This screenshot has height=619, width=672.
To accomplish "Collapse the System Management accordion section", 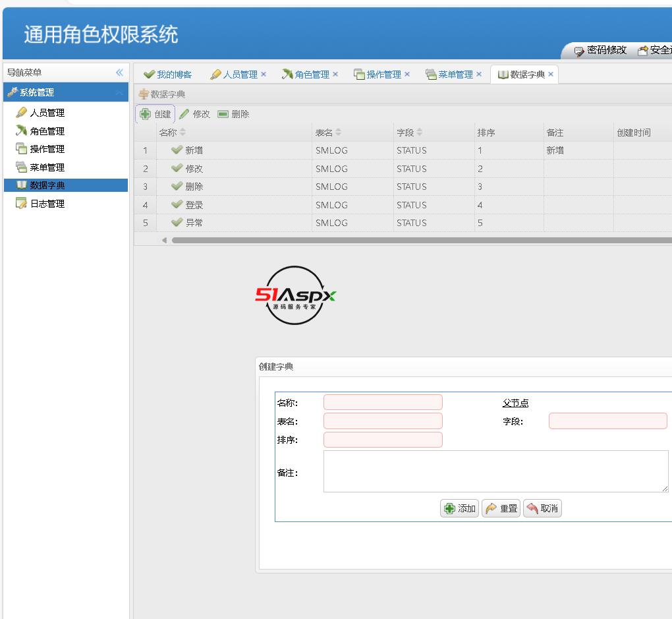I will (119, 92).
